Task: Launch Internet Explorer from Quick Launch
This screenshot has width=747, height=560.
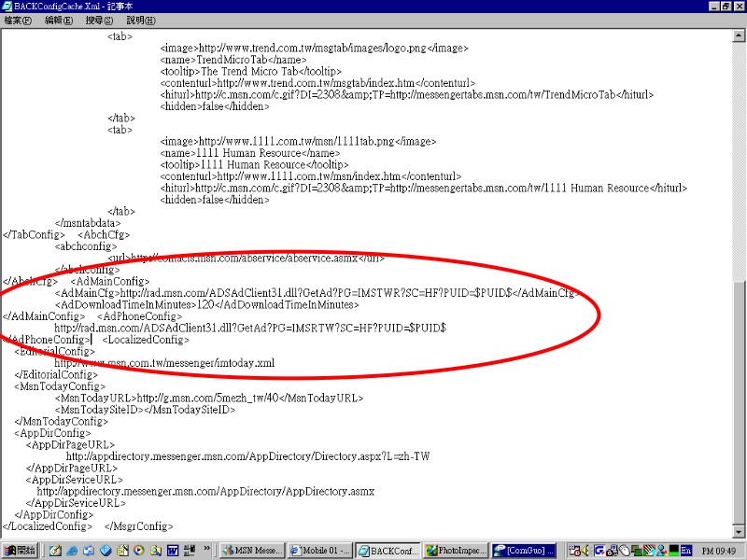Action: coord(72,551)
